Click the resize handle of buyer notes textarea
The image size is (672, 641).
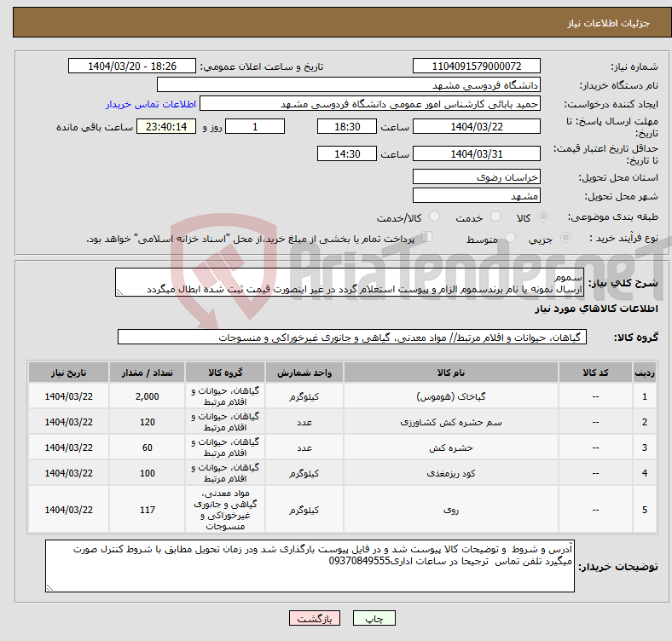(49, 588)
